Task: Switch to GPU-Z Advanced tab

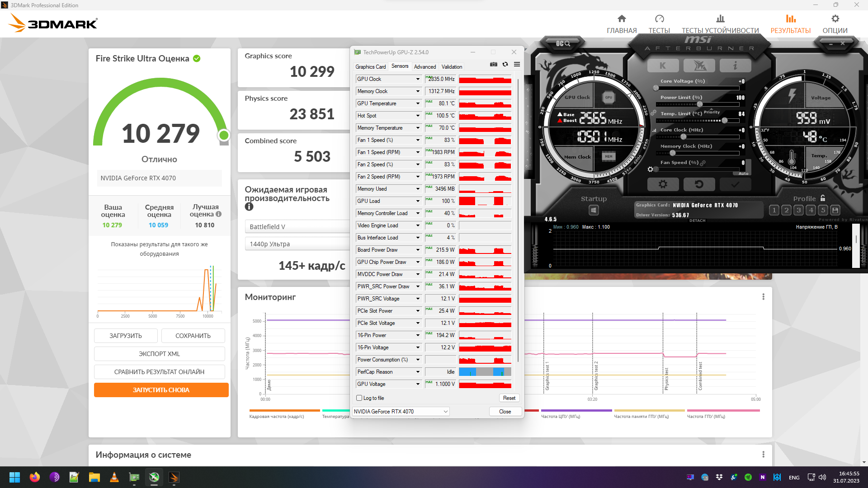Action: (425, 67)
